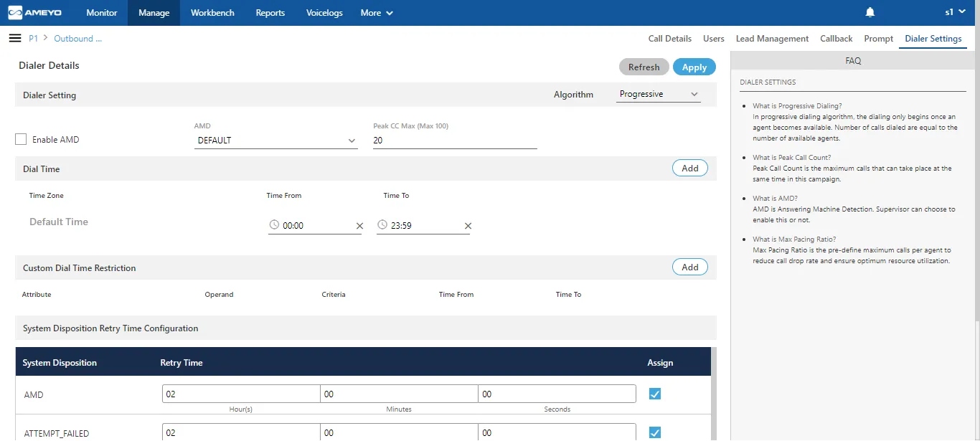
Task: Click the Assign column header
Action: pyautogui.click(x=660, y=363)
